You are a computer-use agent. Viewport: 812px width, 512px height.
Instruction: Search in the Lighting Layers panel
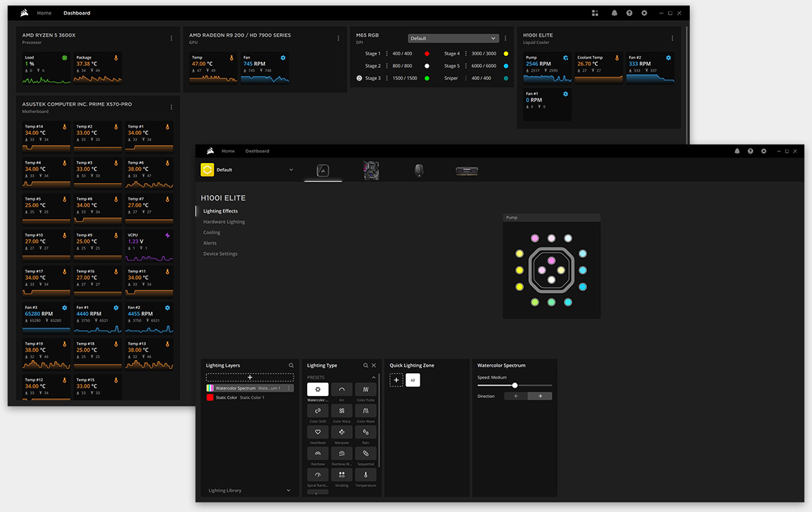(x=291, y=366)
